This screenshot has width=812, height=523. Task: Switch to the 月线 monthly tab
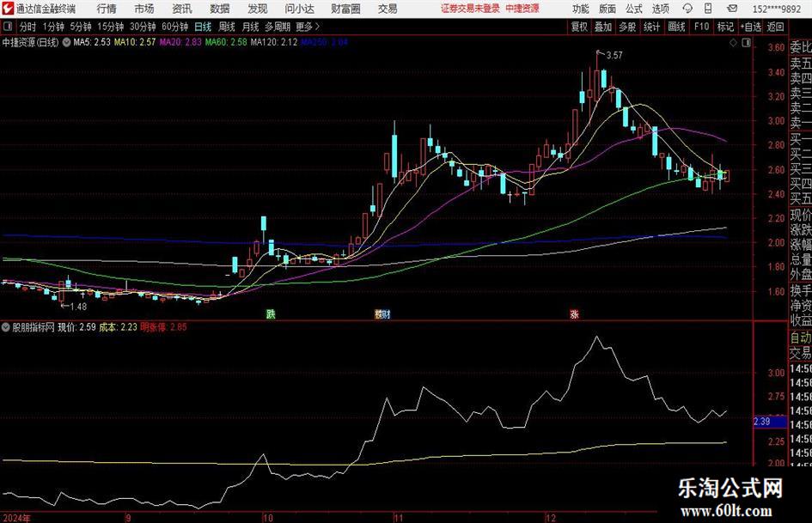coord(250,27)
